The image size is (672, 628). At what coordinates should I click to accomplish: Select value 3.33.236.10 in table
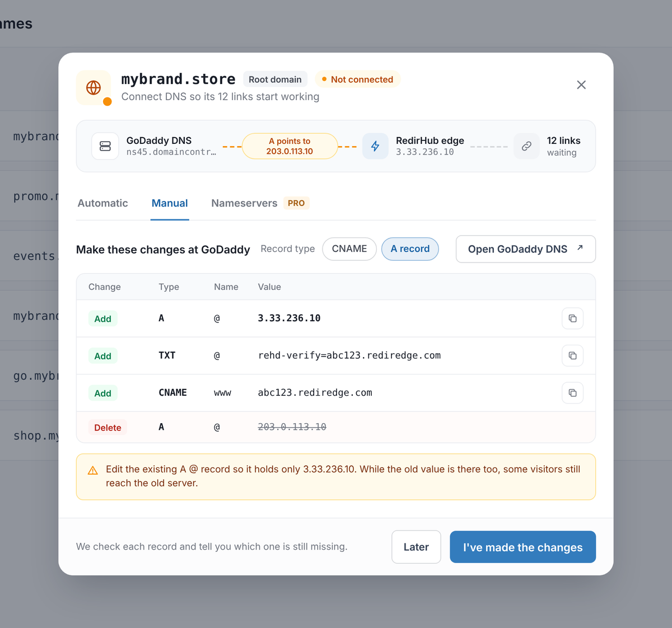click(289, 318)
